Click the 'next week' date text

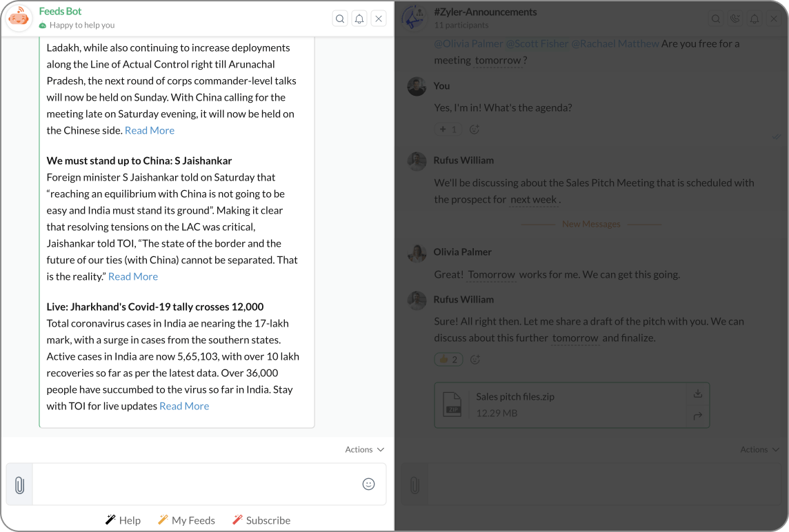click(533, 200)
